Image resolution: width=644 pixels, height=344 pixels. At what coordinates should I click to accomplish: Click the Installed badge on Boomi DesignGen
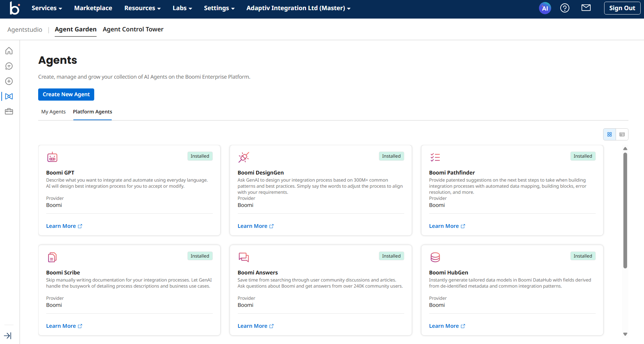[391, 156]
